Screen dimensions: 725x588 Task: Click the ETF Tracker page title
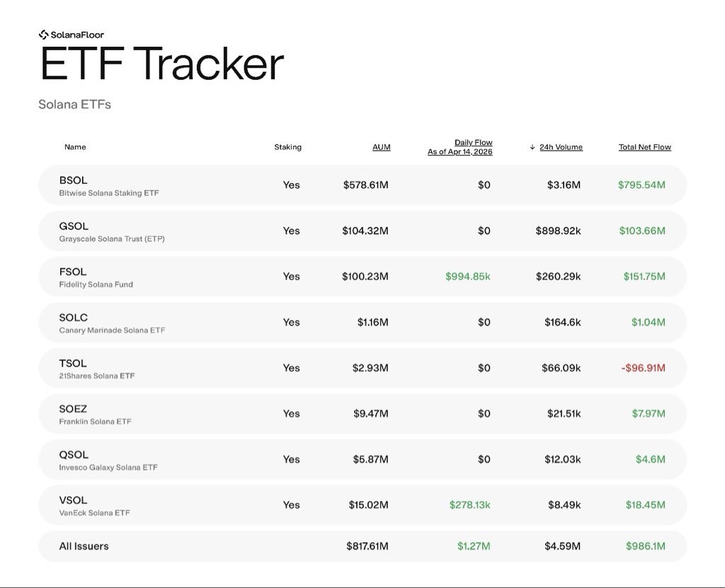161,65
